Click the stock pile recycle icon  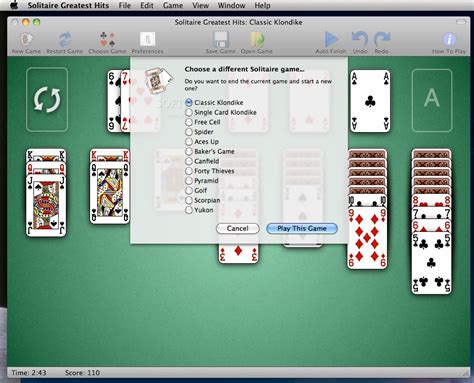[47, 100]
